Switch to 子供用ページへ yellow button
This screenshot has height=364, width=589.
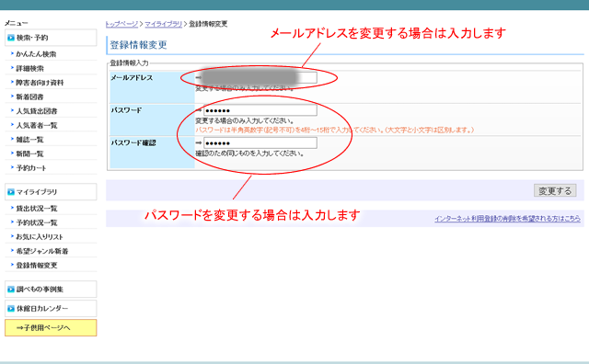coord(51,327)
